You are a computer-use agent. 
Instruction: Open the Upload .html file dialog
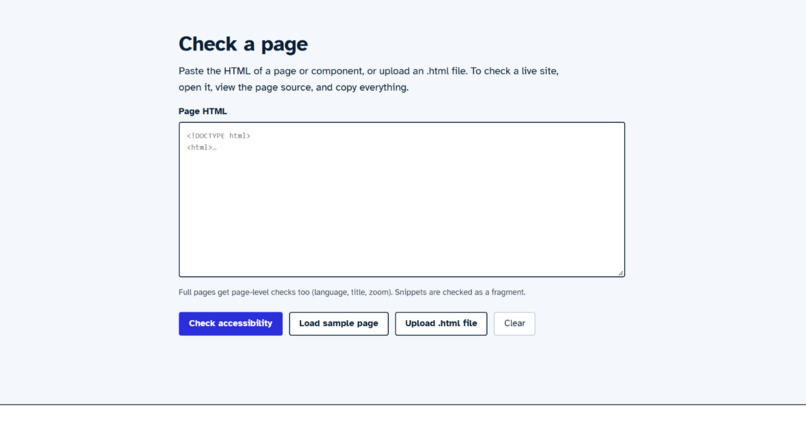(441, 324)
